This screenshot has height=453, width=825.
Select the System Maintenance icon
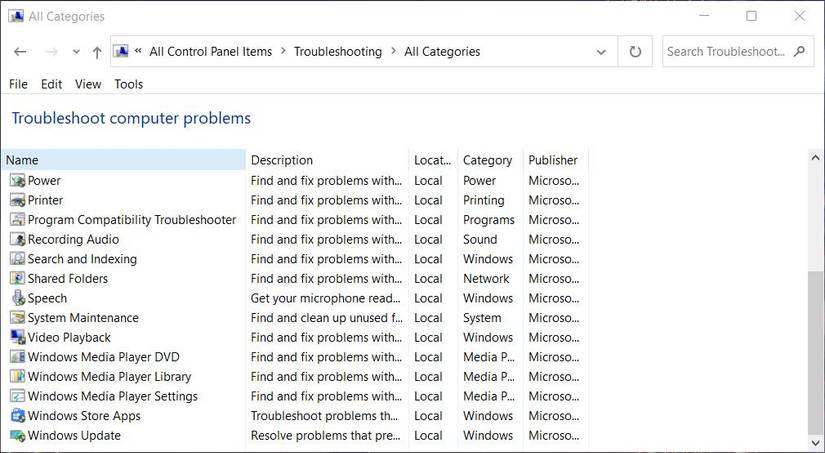point(17,318)
